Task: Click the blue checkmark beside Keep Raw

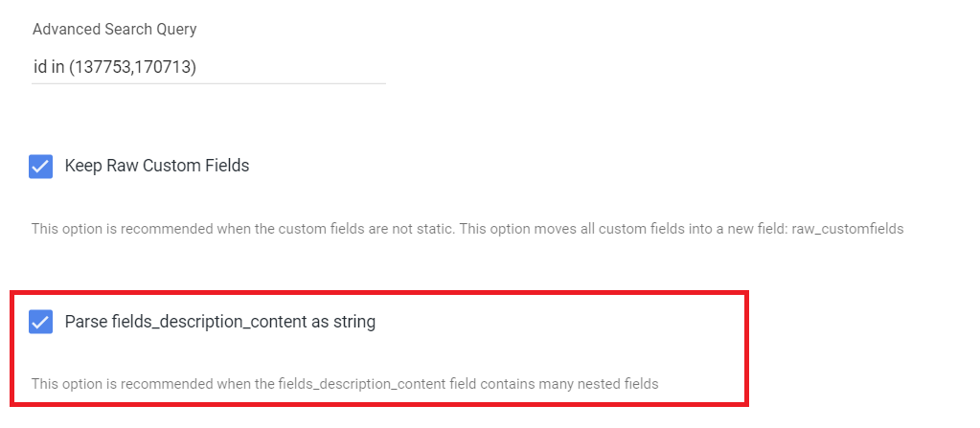Action: pos(40,167)
